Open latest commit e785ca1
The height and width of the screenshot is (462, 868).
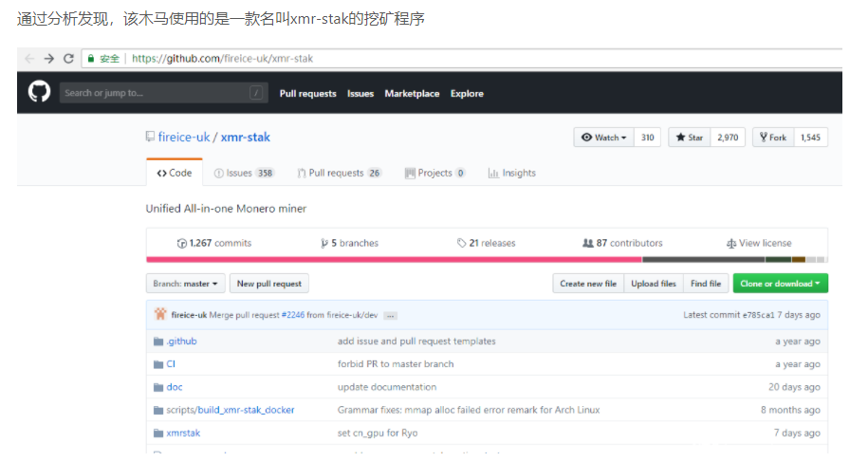[x=758, y=315]
